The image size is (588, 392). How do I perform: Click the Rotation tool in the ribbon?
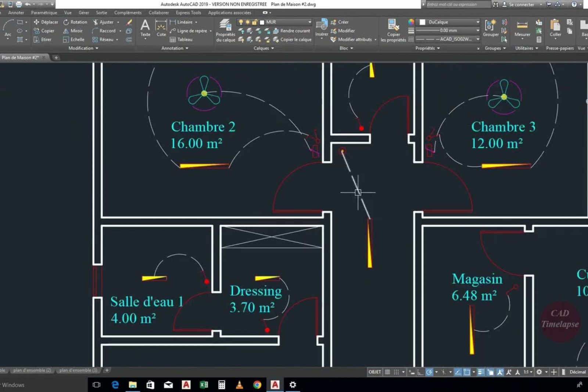coord(75,22)
